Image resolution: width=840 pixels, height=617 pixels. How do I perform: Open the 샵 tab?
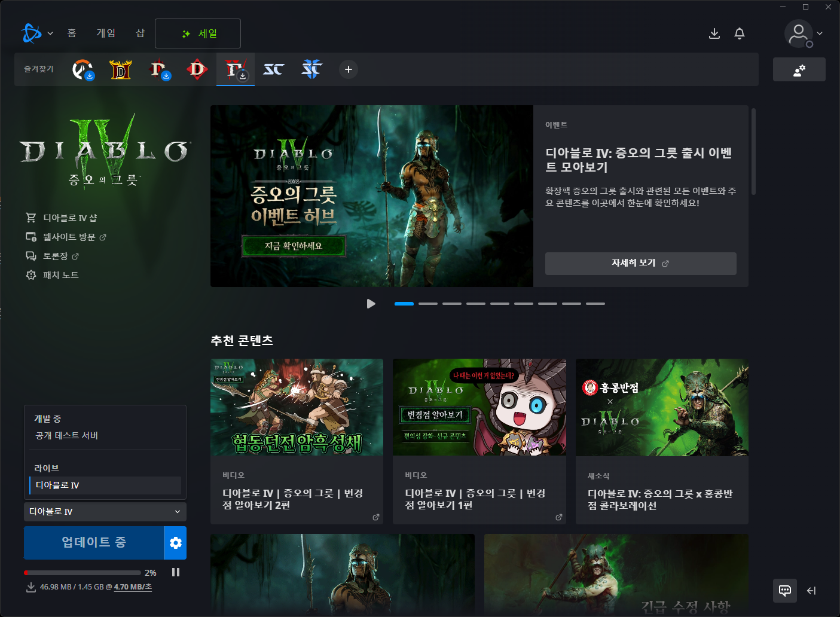[x=140, y=33]
